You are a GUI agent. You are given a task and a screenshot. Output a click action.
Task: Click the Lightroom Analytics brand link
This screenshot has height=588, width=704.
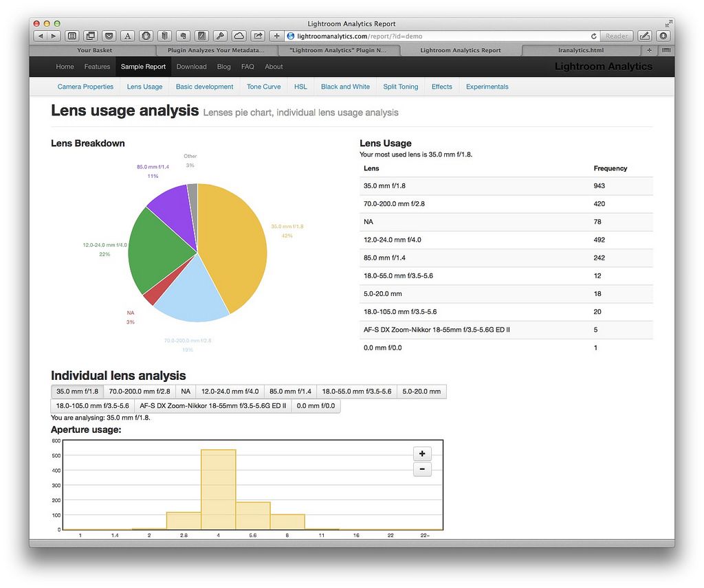pyautogui.click(x=603, y=67)
